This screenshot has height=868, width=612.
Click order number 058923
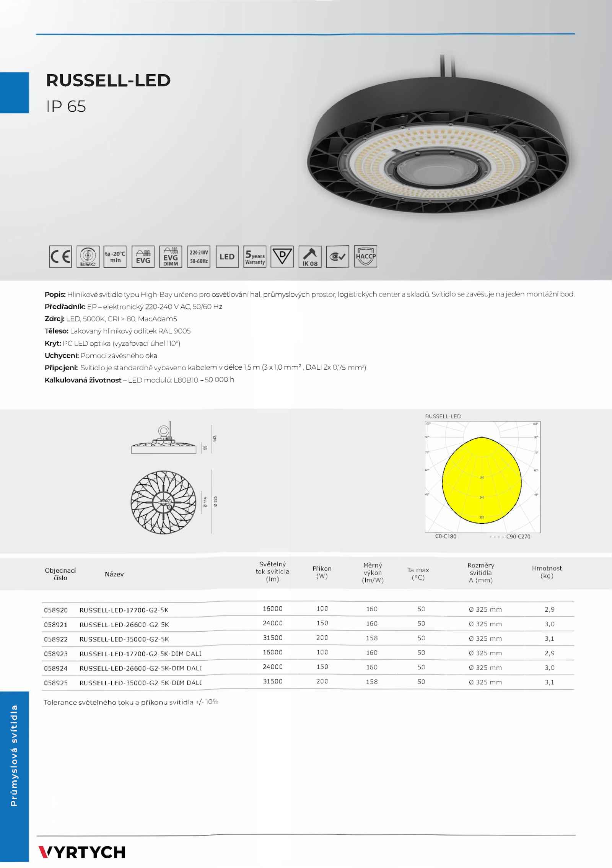tap(56, 654)
